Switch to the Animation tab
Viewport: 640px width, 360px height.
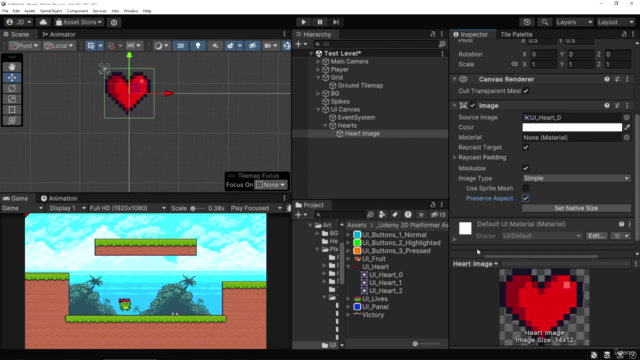pos(59,198)
